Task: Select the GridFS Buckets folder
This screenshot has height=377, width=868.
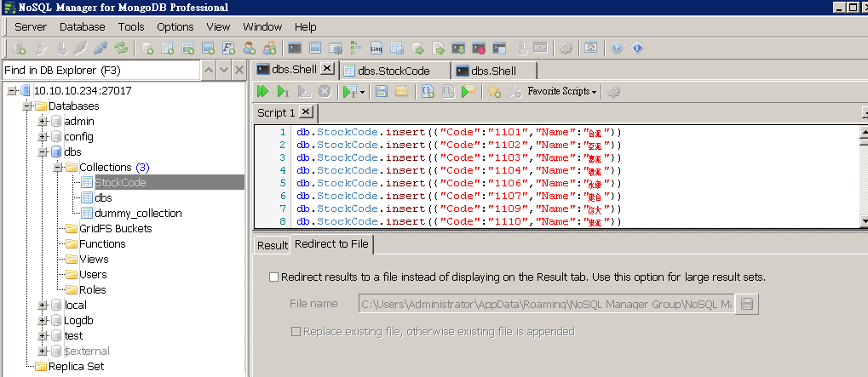Action: pos(115,228)
